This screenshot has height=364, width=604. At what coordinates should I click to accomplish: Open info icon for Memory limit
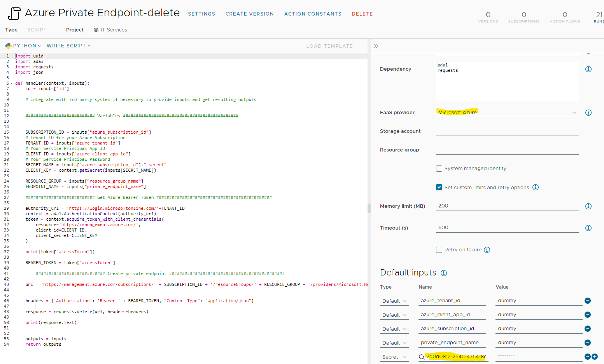(588, 206)
